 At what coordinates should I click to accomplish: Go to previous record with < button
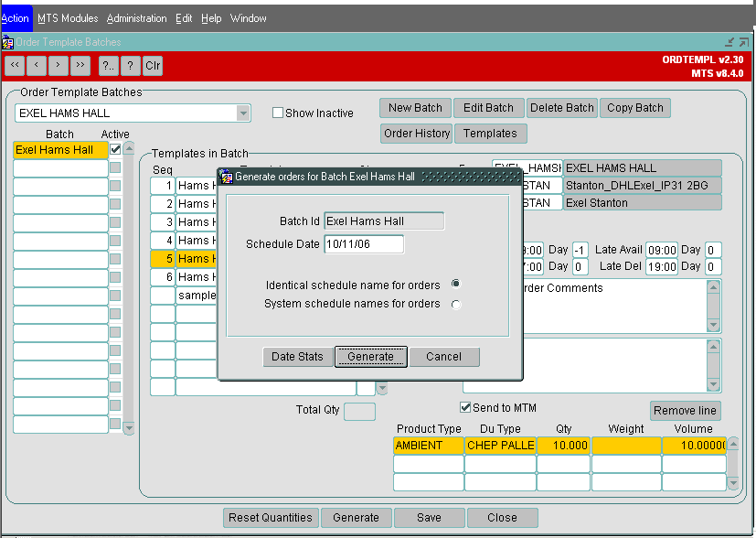[x=37, y=66]
